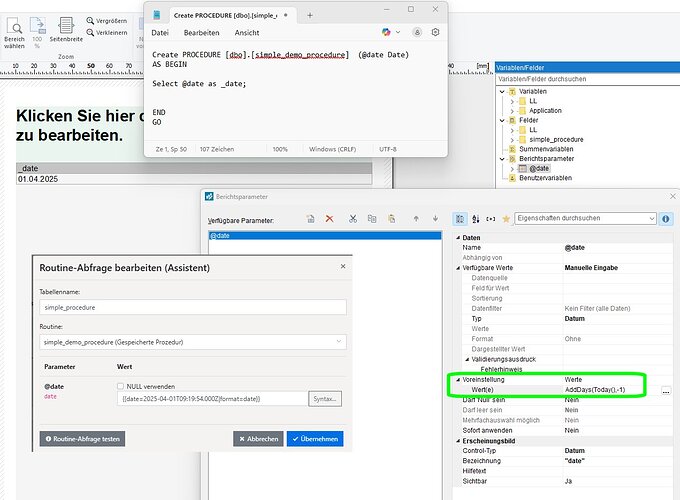The image size is (680, 500).
Task: Toggle categorized property view icon
Action: tap(460, 219)
